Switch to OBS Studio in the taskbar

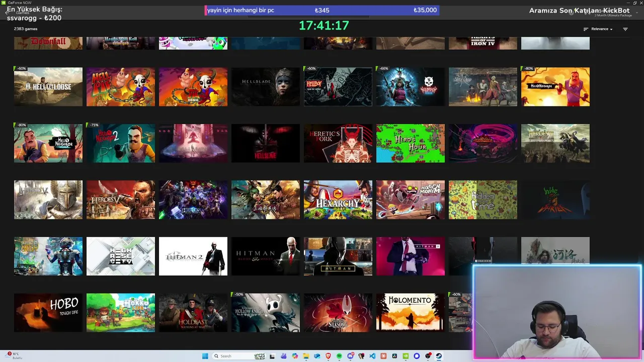click(x=428, y=356)
